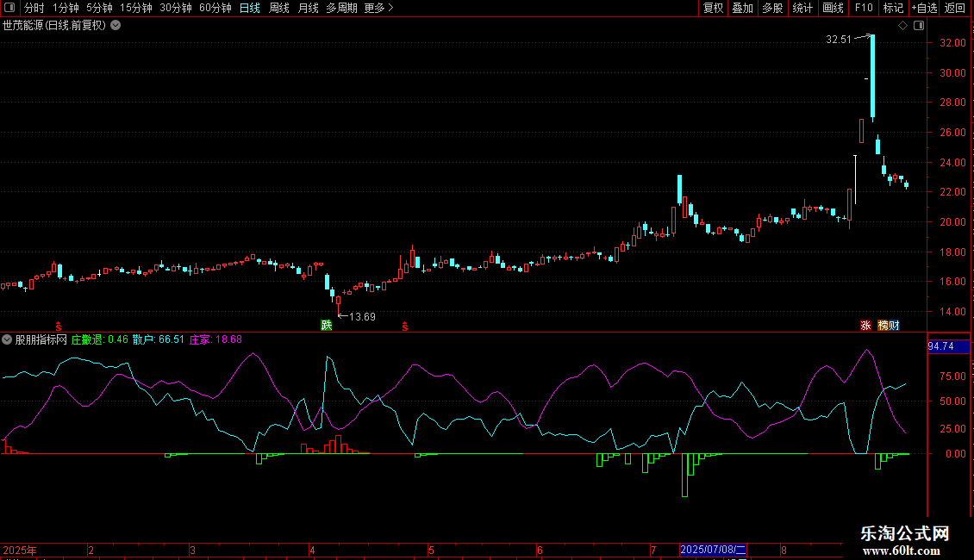Image resolution: width=974 pixels, height=560 pixels.
Task: Click the green 跌 signal icon
Action: [x=326, y=326]
